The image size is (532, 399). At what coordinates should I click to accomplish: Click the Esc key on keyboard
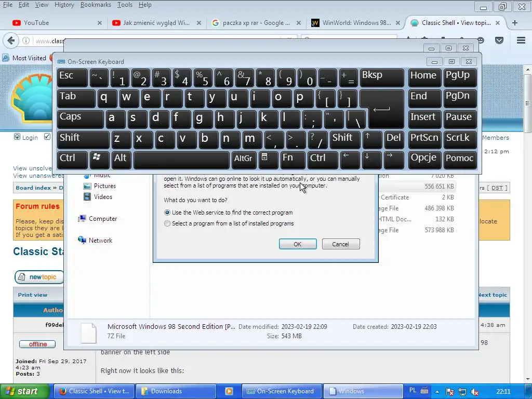click(x=72, y=78)
